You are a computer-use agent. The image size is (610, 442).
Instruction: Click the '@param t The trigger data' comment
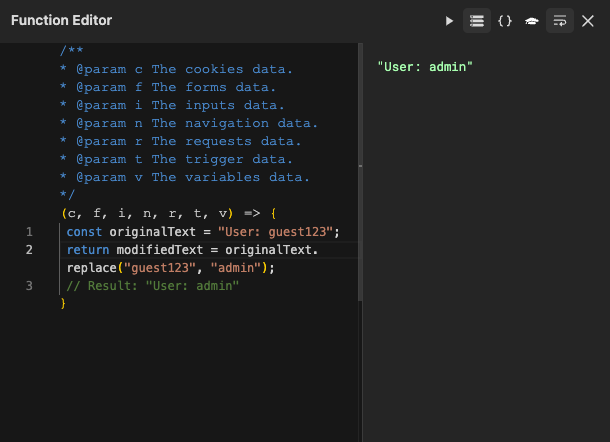point(176,159)
